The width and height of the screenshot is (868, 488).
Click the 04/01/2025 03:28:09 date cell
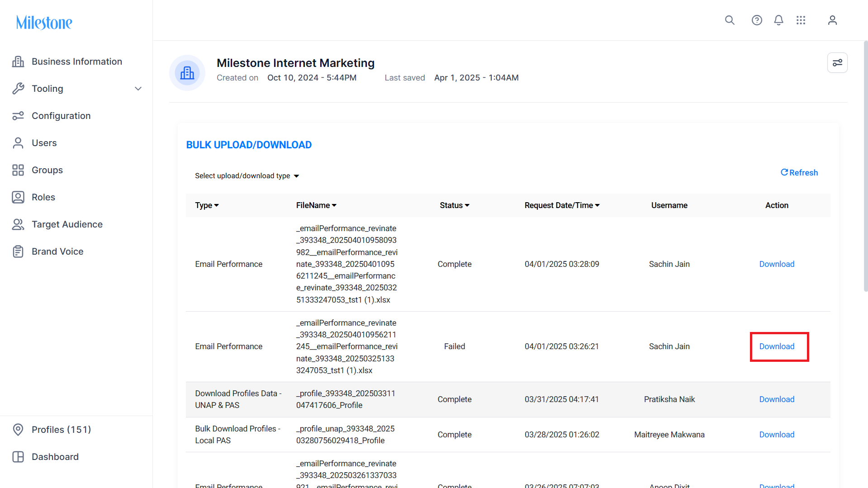(562, 264)
